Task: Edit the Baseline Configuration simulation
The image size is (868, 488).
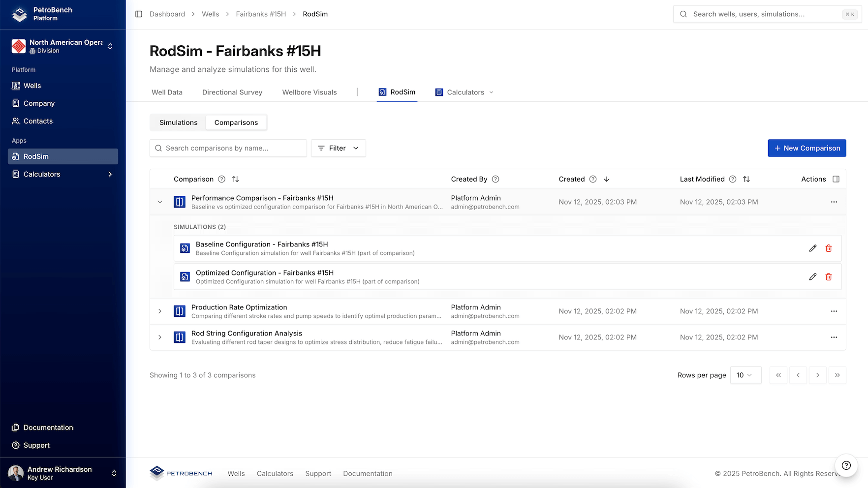Action: pos(812,248)
